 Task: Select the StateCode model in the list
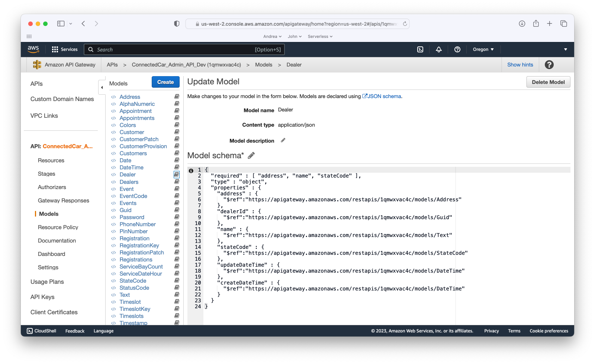click(x=133, y=281)
